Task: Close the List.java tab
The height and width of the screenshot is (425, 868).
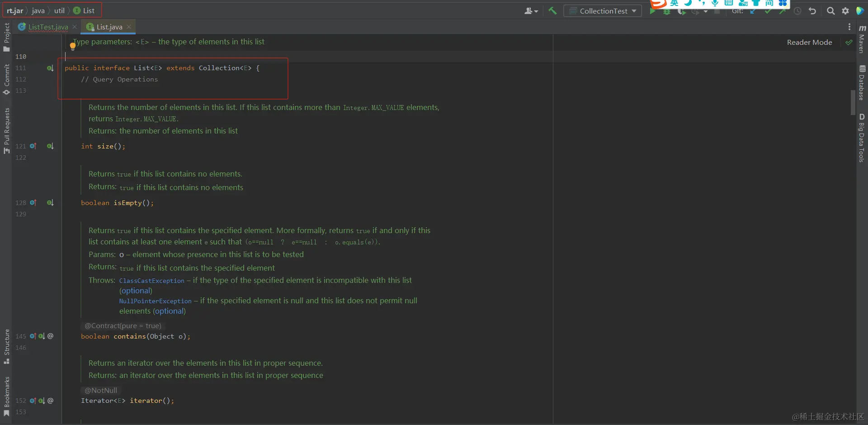Action: pos(129,27)
